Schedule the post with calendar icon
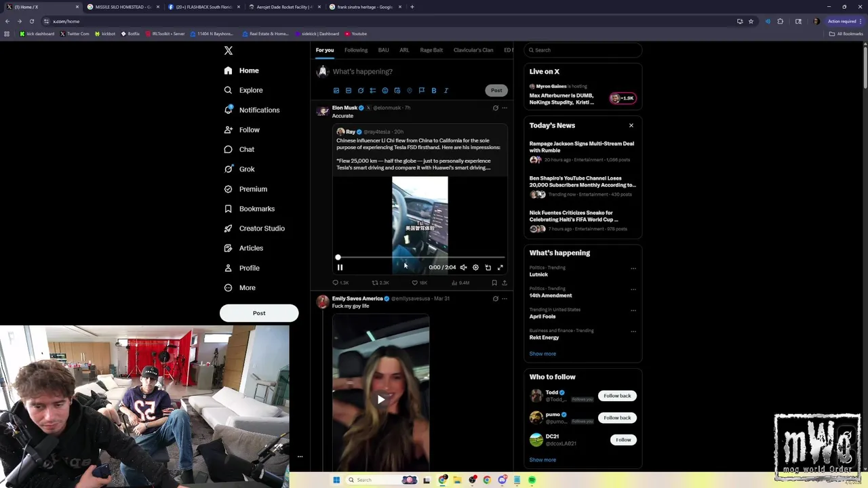This screenshot has height=488, width=868. 397,91
